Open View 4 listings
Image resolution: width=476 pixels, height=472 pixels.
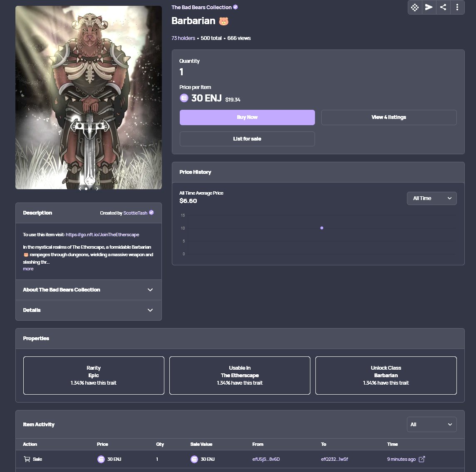coord(389,117)
